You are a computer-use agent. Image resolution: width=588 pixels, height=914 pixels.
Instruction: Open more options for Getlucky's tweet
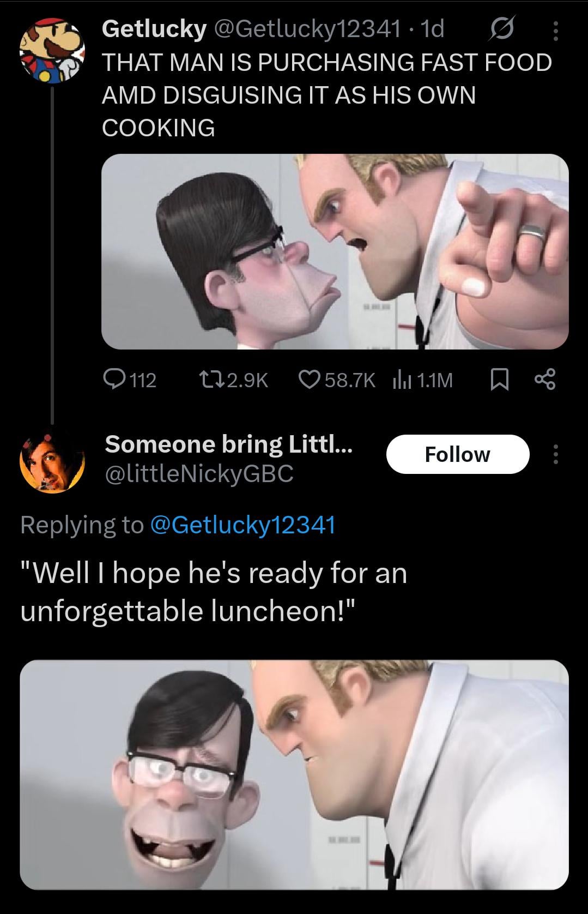click(555, 31)
